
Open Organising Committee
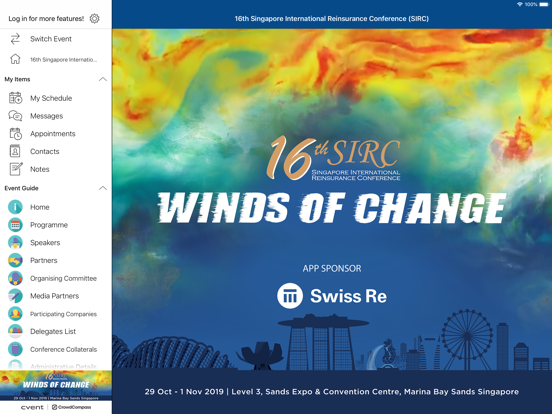63,278
